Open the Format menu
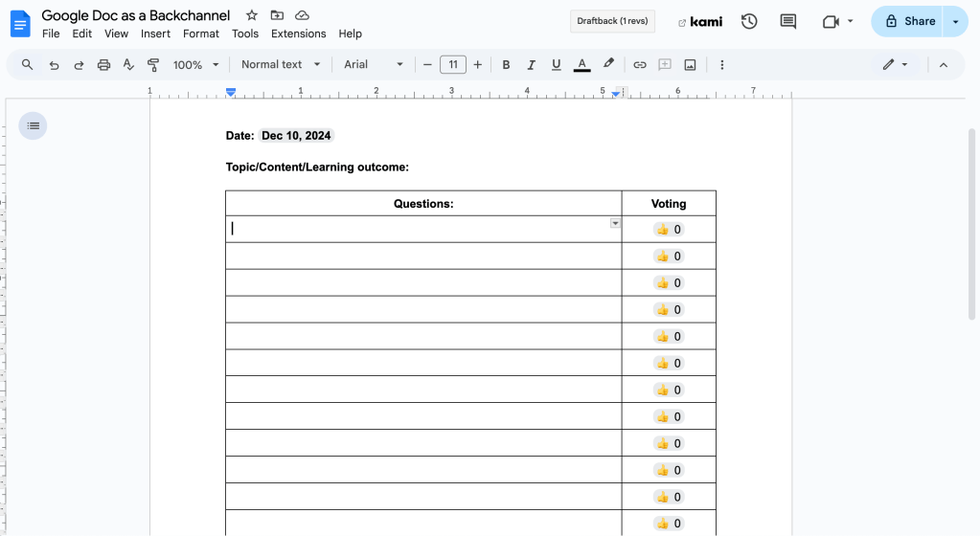This screenshot has width=980, height=536. click(201, 33)
